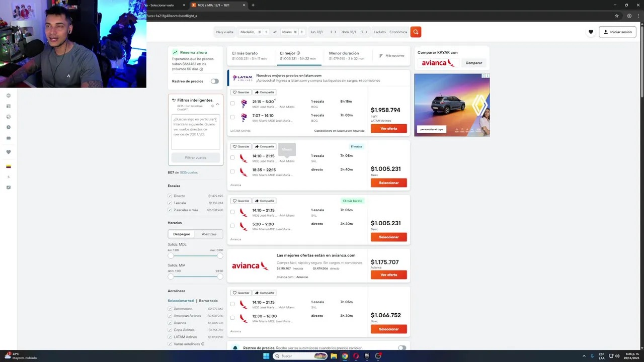Open Ida y vuelta trip type dropdown
Viewport: 644px width, 362px height.
point(224,32)
